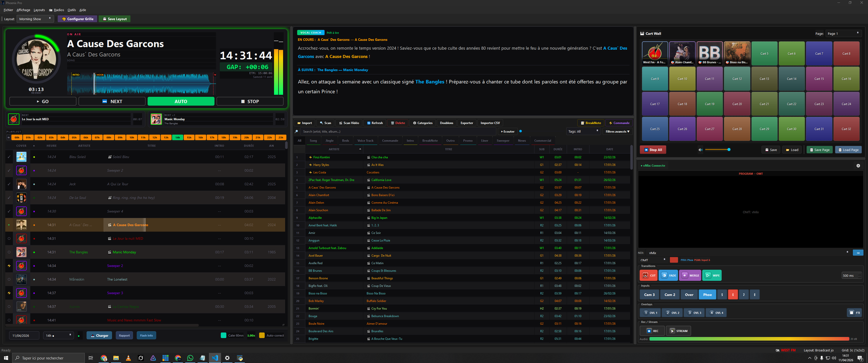The height and width of the screenshot is (363, 868).
Task: Open the Radios menu
Action: click(x=57, y=10)
